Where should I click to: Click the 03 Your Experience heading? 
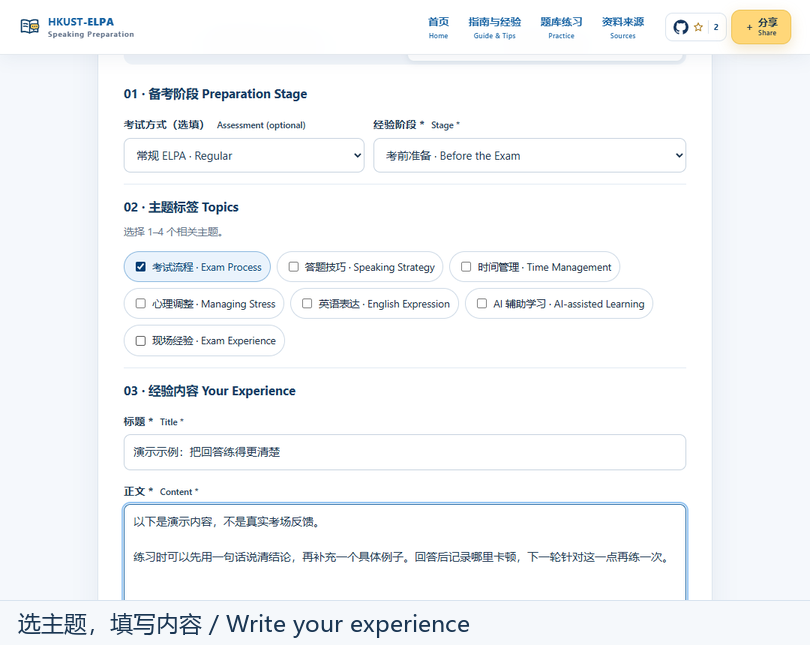pyautogui.click(x=210, y=391)
